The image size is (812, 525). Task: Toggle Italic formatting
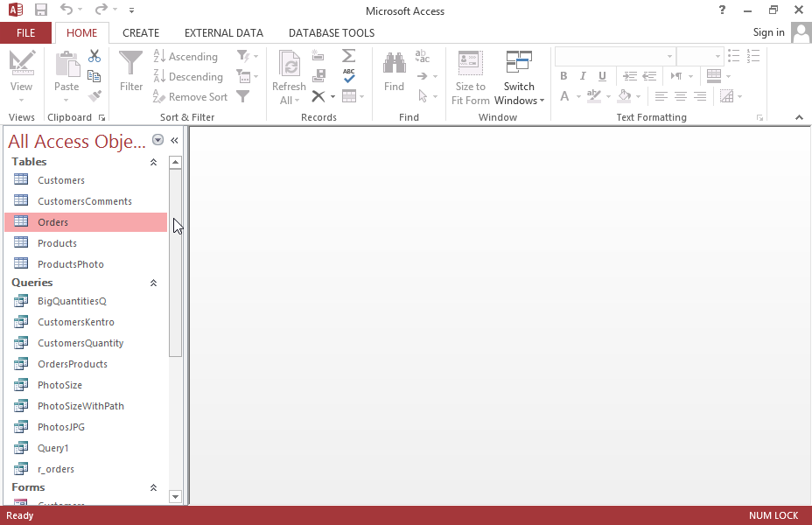pos(583,76)
